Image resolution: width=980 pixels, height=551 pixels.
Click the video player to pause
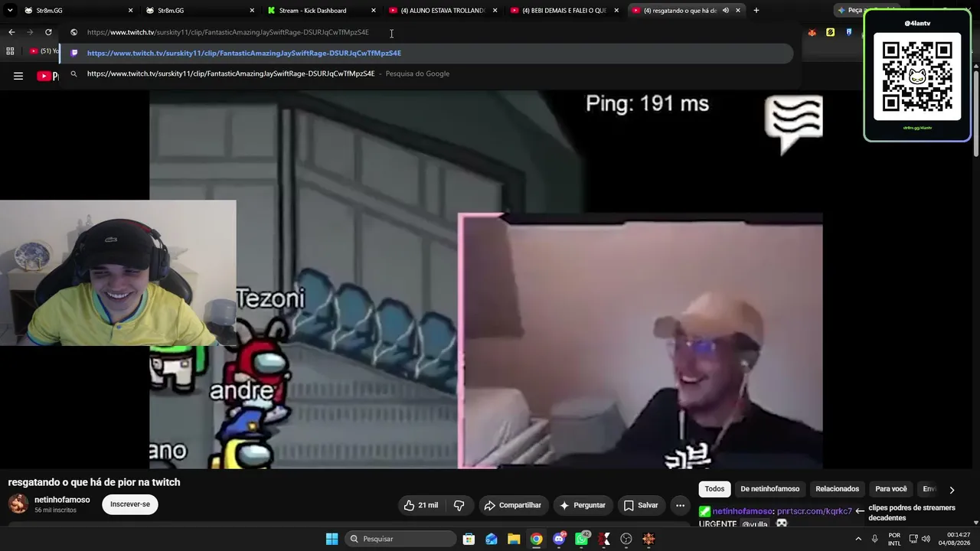[486, 279]
